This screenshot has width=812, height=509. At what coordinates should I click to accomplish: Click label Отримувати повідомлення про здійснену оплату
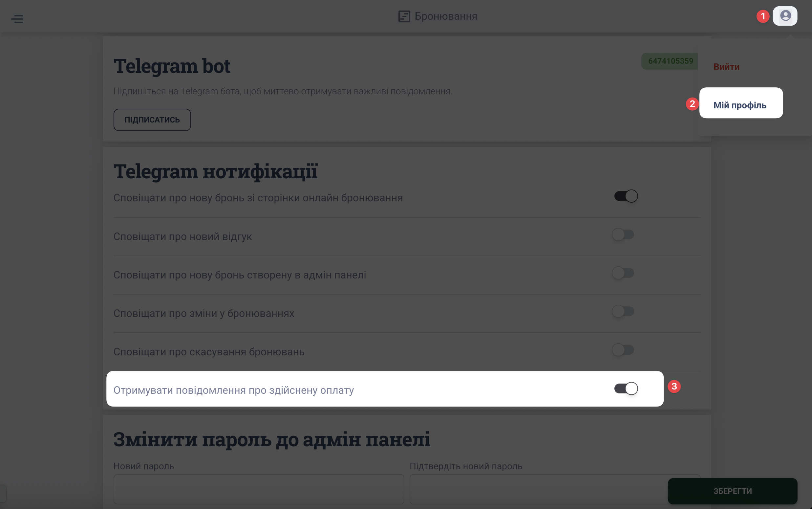234,390
